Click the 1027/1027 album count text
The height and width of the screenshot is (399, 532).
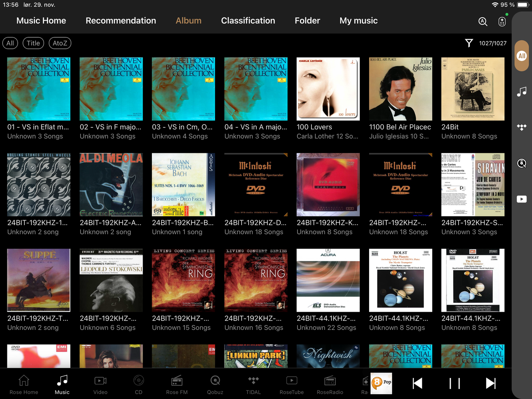click(493, 43)
